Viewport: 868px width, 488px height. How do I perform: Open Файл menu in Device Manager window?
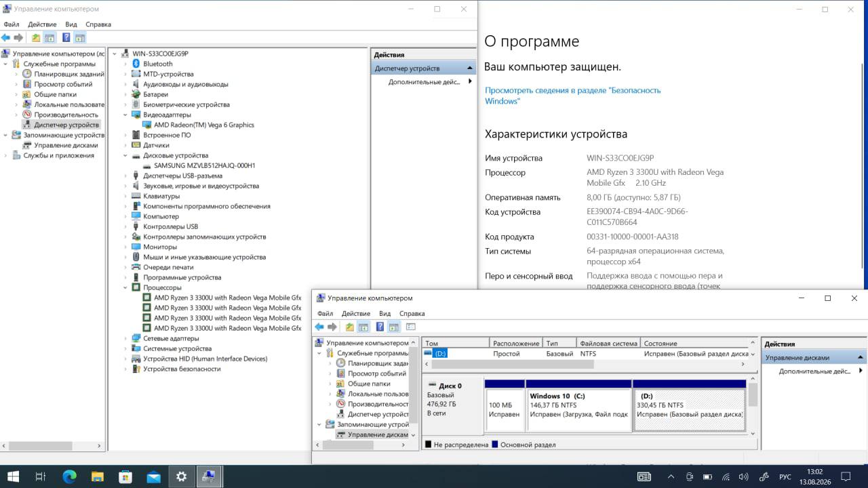tap(11, 24)
